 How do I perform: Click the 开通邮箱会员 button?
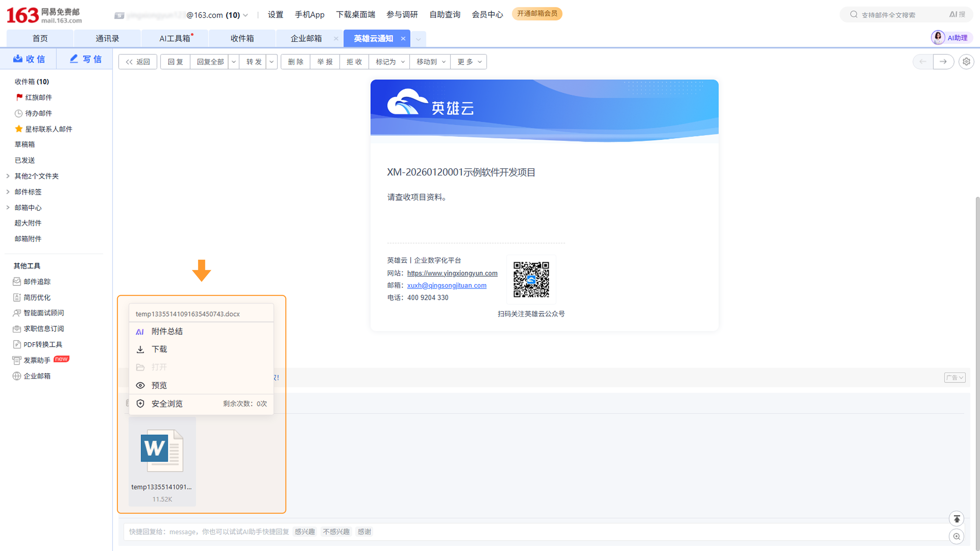coord(537,14)
